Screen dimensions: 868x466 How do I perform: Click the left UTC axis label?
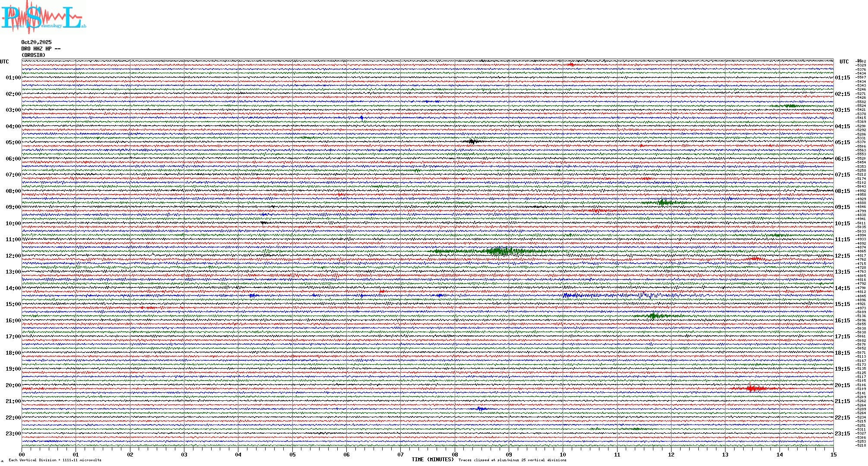tap(4, 62)
